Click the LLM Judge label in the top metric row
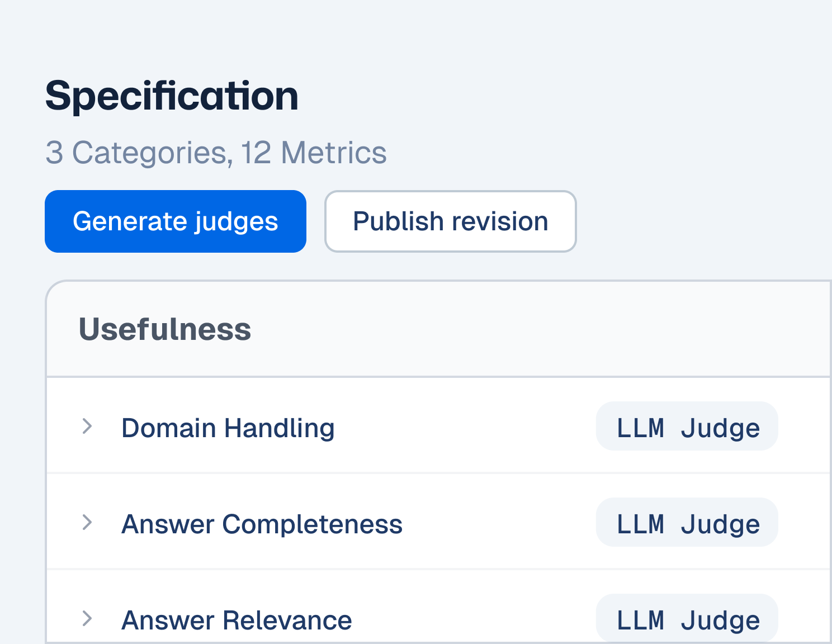 point(687,427)
